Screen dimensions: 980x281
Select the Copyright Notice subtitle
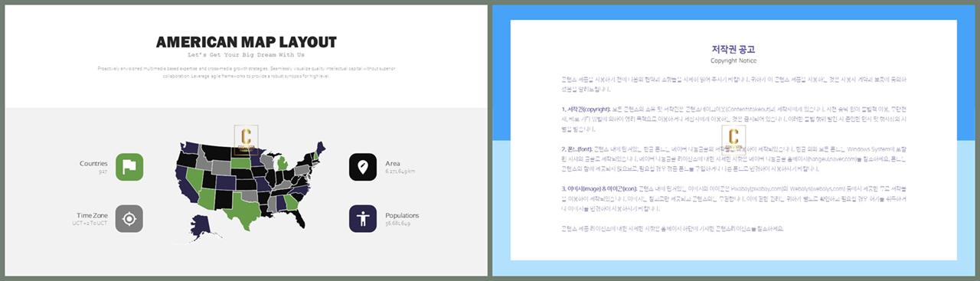click(x=733, y=60)
